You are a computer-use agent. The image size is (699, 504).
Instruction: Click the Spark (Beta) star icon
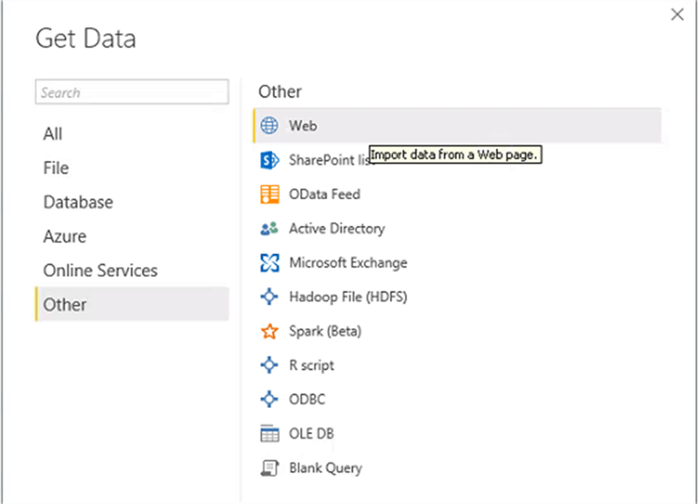coord(269,331)
